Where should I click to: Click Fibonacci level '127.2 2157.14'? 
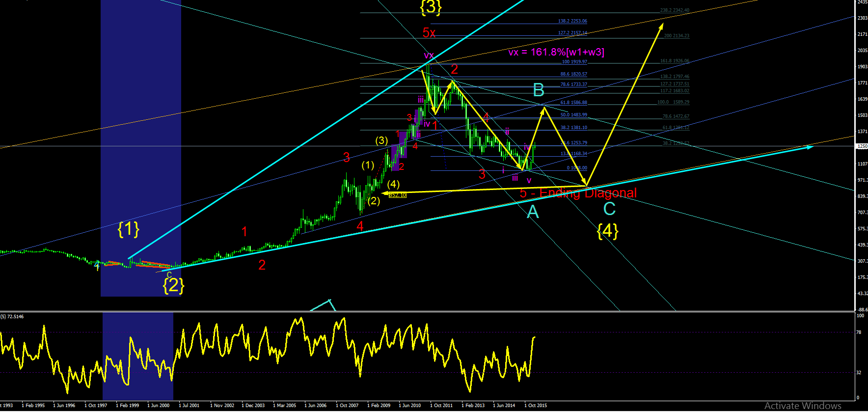tap(572, 33)
